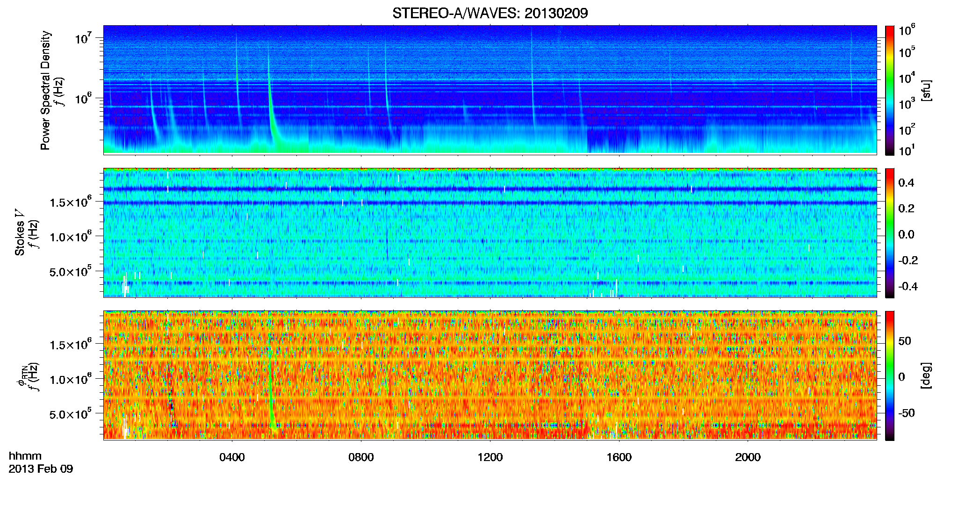This screenshot has width=980, height=505.
Task: Click the 10^2 value on the sfu color bar
Action: (907, 129)
